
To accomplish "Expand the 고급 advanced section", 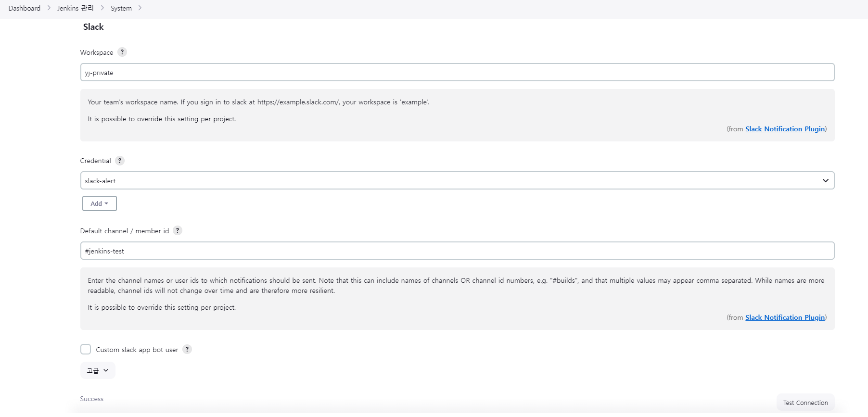I will tap(98, 370).
